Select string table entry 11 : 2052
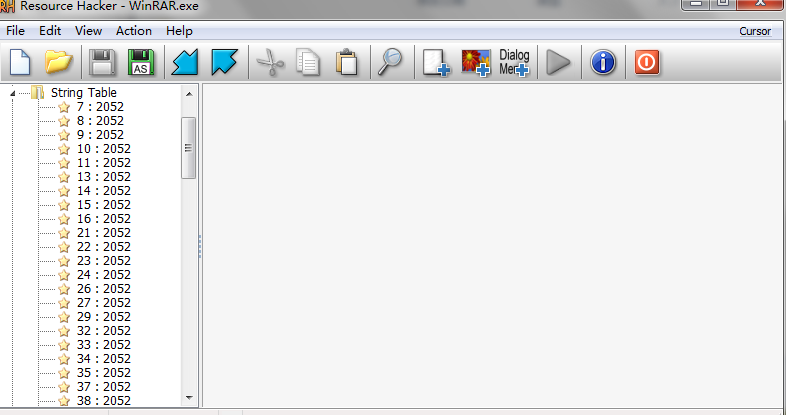The height and width of the screenshot is (415, 786). click(x=104, y=163)
